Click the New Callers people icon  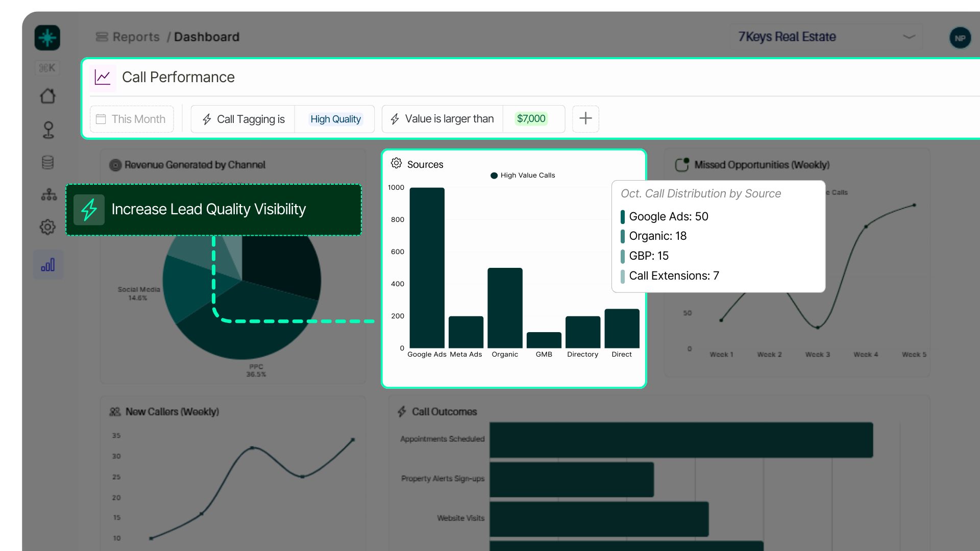coord(115,412)
